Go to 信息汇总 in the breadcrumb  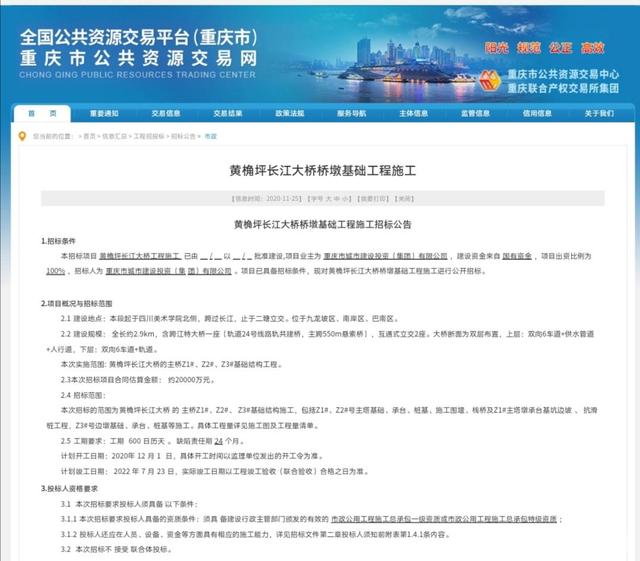114,136
